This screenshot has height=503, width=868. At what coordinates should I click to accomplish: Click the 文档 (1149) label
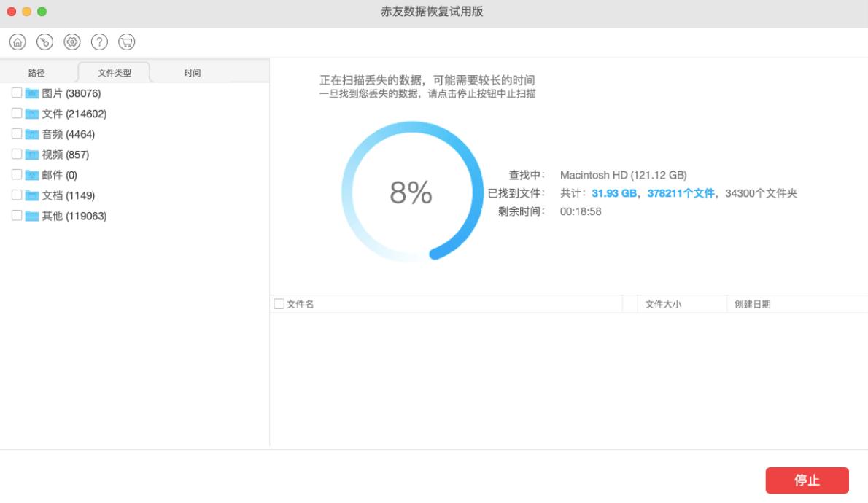click(68, 196)
